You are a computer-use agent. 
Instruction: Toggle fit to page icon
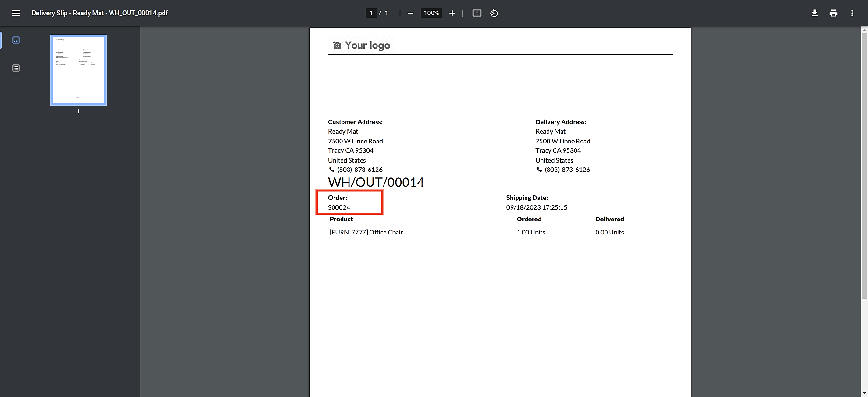coord(477,13)
